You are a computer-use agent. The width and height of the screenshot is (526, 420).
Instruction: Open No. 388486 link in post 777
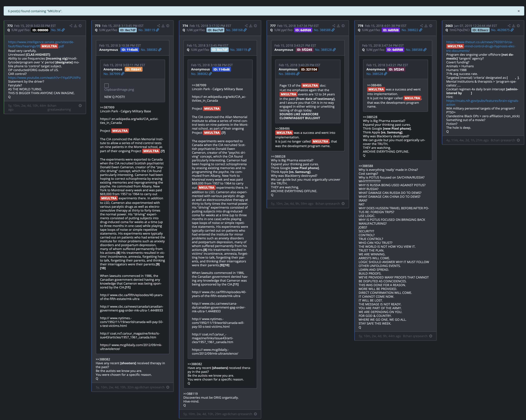[289, 74]
